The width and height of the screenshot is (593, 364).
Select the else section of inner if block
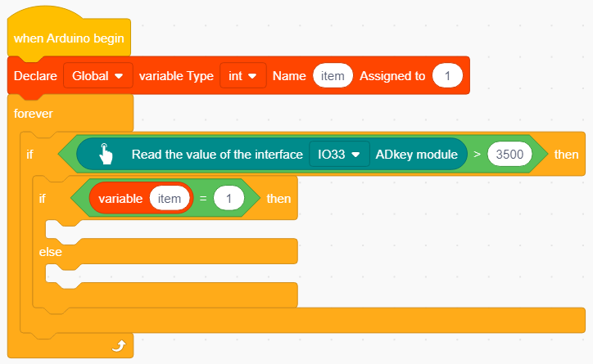(50, 252)
